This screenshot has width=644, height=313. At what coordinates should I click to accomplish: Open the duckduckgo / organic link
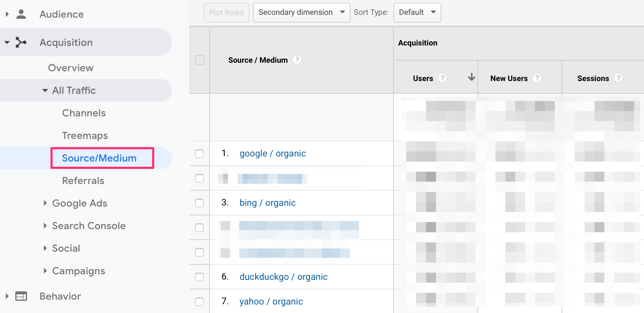coord(283,277)
